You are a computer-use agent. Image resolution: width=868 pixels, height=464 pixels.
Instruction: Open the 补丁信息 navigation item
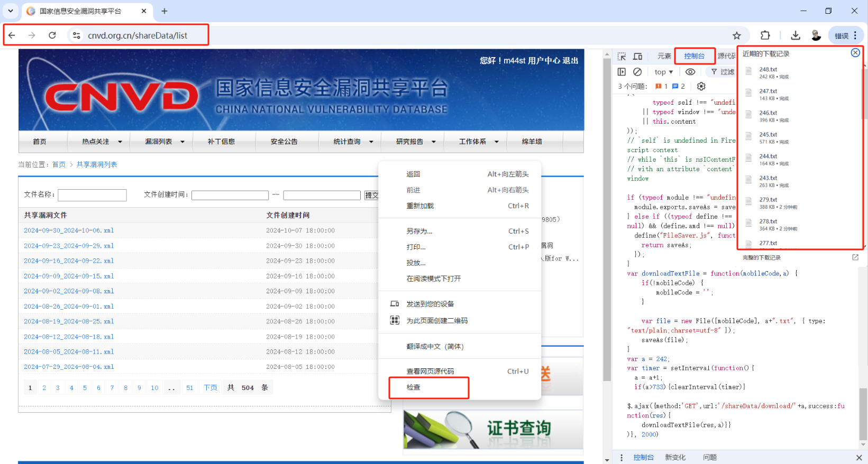(221, 142)
